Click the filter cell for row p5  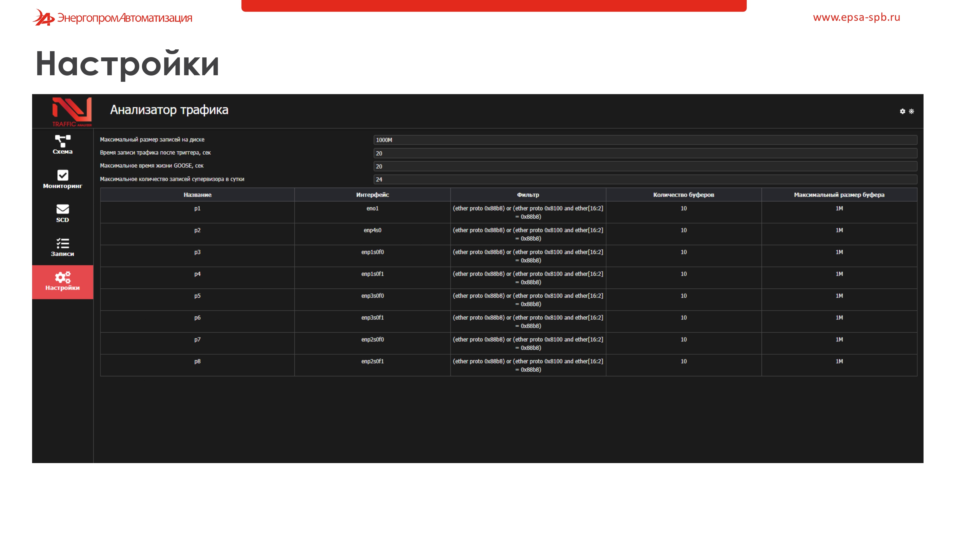pyautogui.click(x=528, y=299)
